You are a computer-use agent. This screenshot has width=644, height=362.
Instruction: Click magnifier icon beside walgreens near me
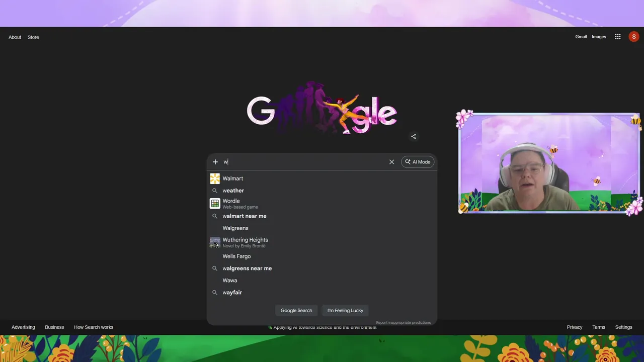pyautogui.click(x=215, y=268)
